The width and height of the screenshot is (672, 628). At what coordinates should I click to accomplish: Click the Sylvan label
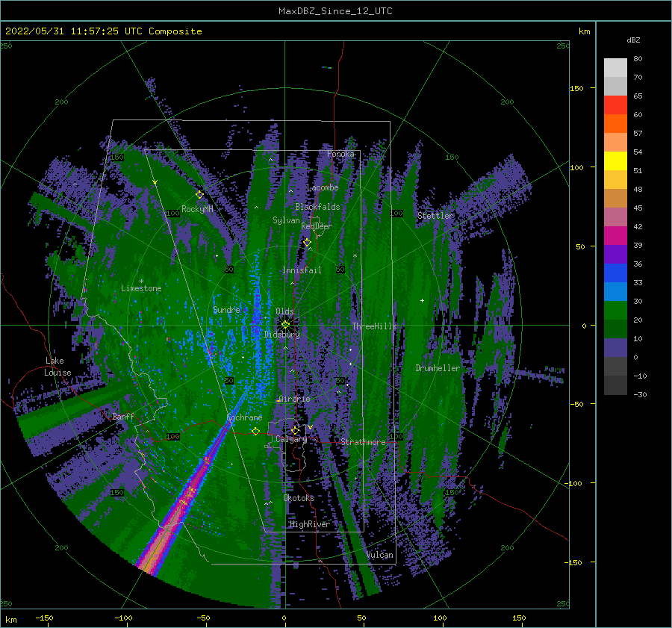coord(286,221)
